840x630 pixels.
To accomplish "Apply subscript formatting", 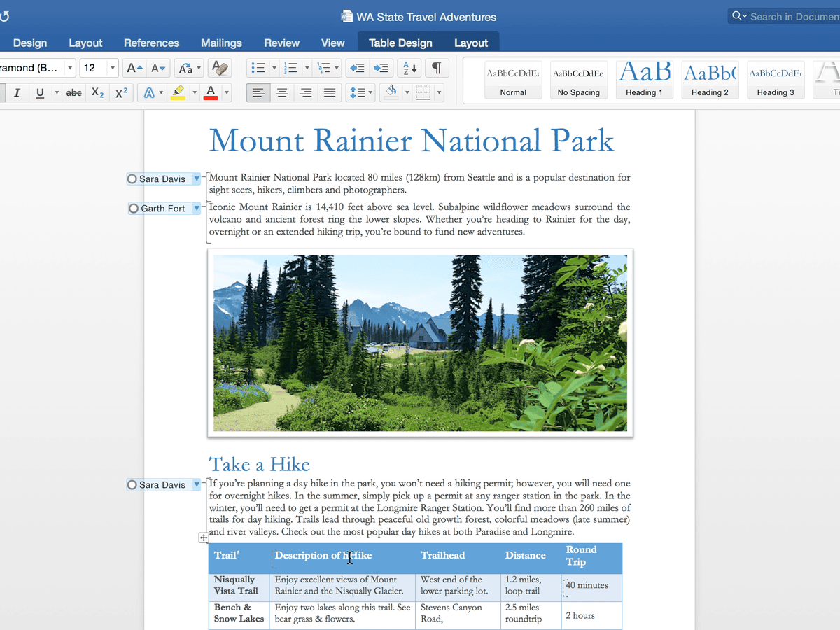I will [x=98, y=92].
